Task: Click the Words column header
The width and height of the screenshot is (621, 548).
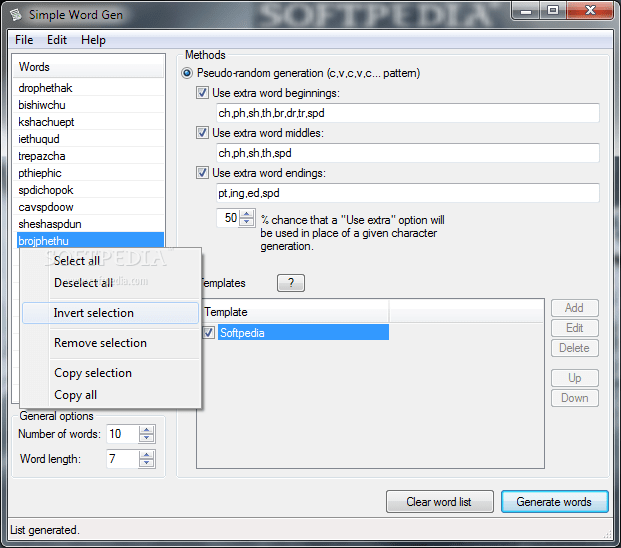Action: (88, 67)
